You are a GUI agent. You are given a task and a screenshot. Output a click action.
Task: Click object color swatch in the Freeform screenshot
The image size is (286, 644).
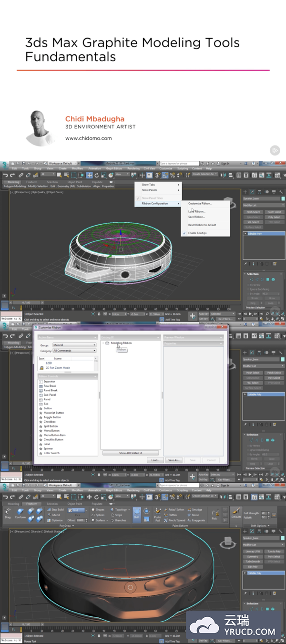tap(283, 539)
